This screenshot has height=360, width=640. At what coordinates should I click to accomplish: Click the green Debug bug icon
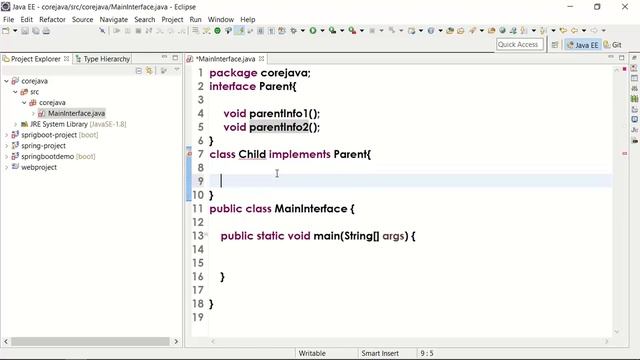(293, 31)
